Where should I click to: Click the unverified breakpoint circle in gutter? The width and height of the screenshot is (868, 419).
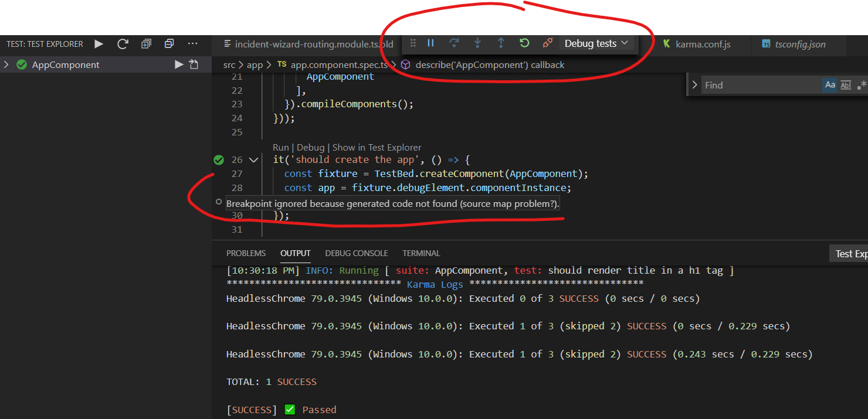[x=219, y=203]
